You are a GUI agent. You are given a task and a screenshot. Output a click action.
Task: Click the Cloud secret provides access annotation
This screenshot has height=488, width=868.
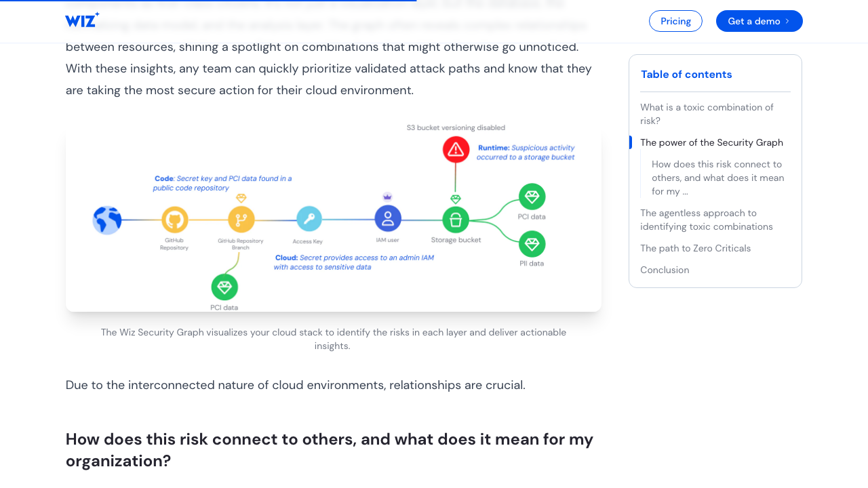(354, 262)
